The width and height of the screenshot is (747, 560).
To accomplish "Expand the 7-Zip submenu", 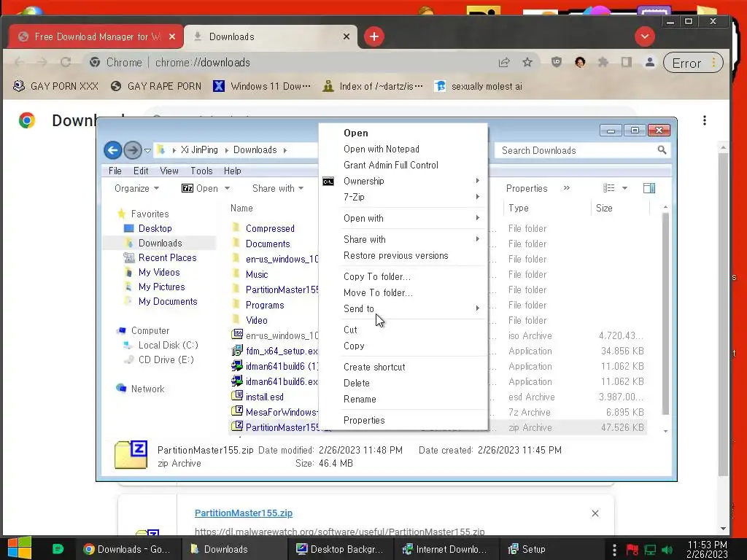I will point(411,197).
